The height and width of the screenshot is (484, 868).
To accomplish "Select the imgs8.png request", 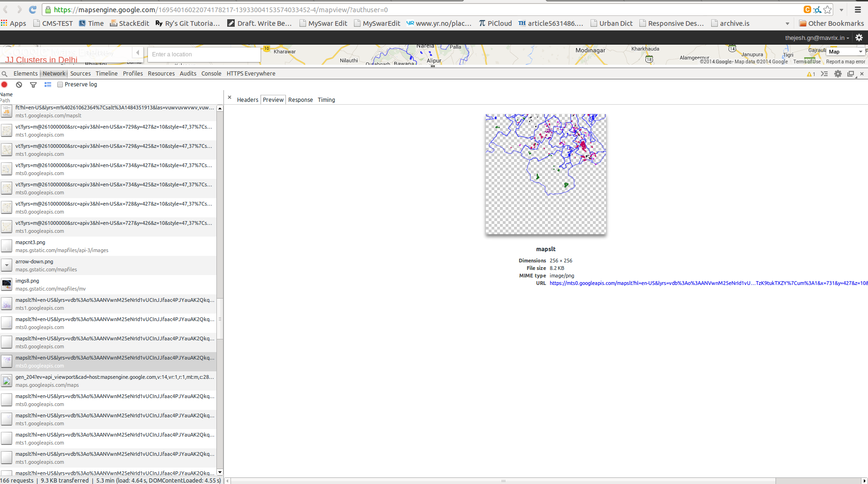I will [108, 285].
